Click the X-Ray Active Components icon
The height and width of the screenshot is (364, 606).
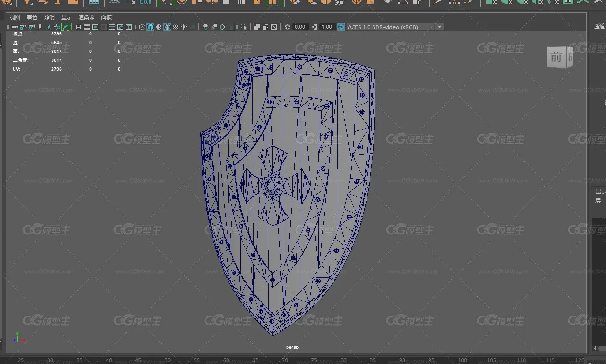tap(266, 27)
